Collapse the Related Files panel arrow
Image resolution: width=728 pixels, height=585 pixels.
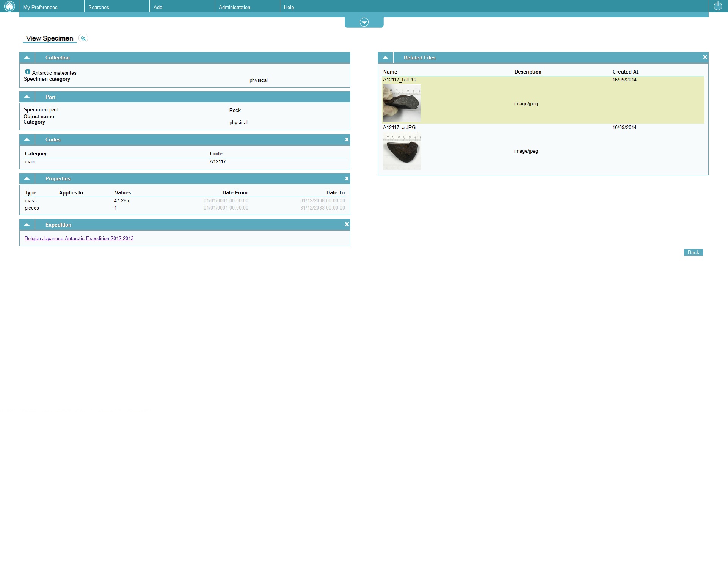tap(385, 58)
